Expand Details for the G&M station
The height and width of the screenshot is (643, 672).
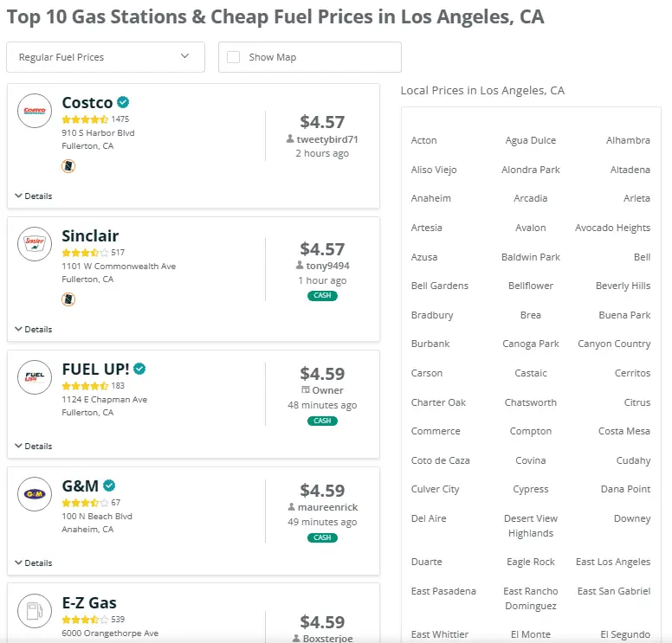34,563
